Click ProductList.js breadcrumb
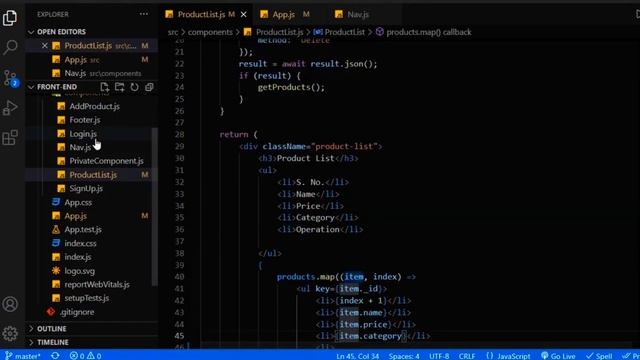Screen dimensions: 640x360 coord(279,32)
